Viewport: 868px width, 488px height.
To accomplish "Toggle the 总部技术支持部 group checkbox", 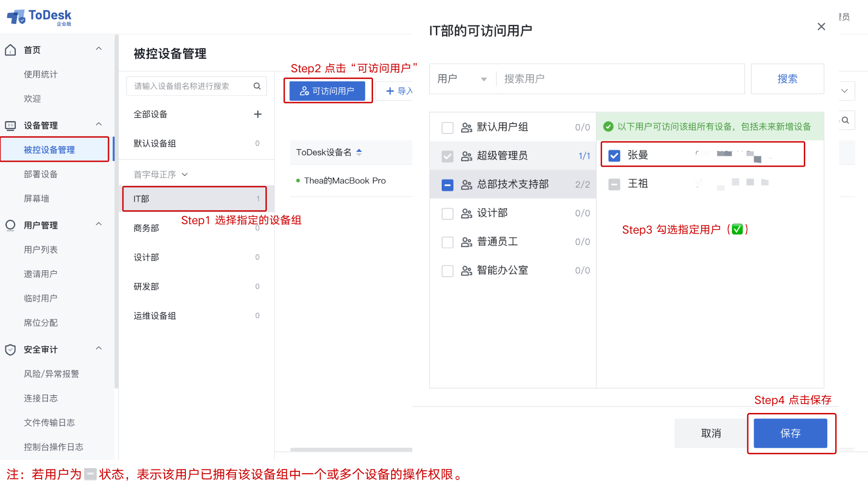I will coord(448,185).
